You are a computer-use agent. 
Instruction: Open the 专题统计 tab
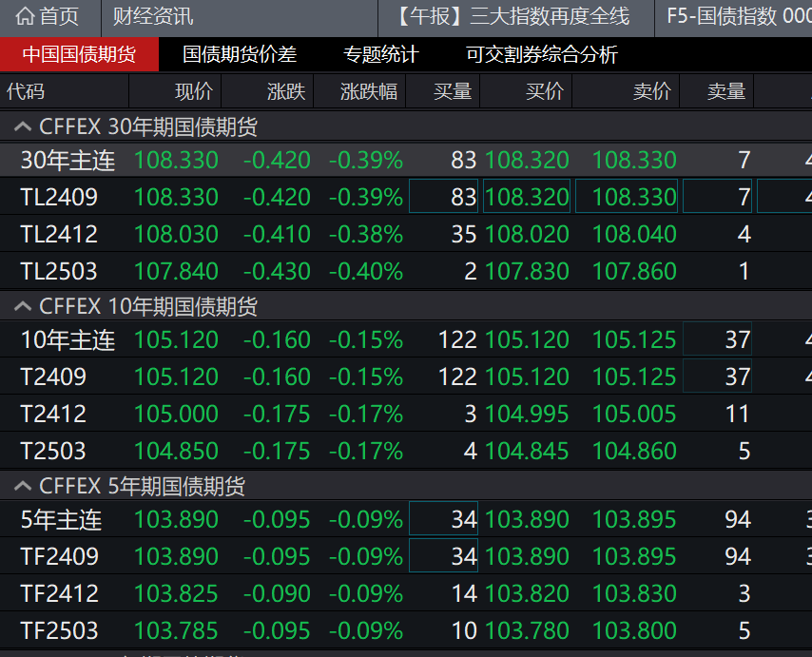[x=381, y=54]
